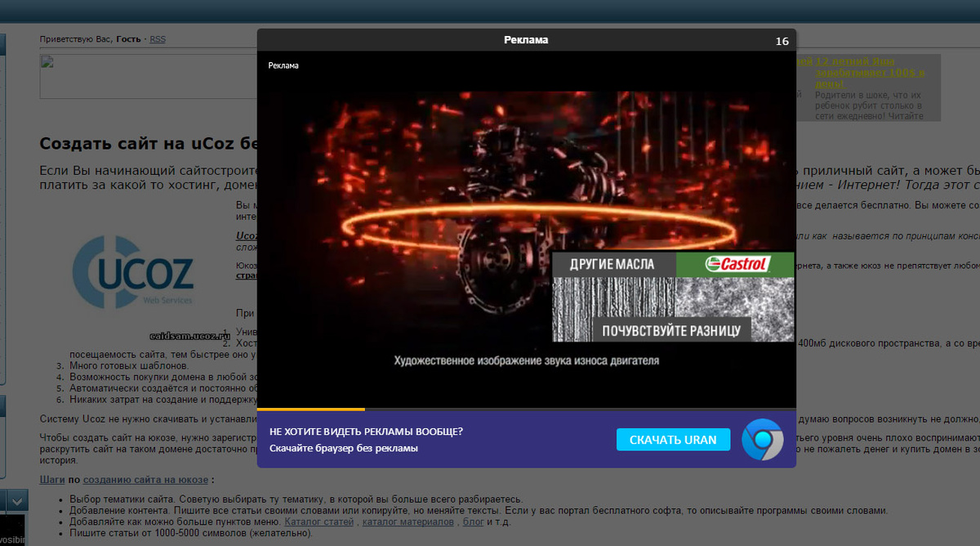The width and height of the screenshot is (980, 546).
Task: Click the ДРУГИЕ МАСЛА label in the ad
Action: click(614, 264)
